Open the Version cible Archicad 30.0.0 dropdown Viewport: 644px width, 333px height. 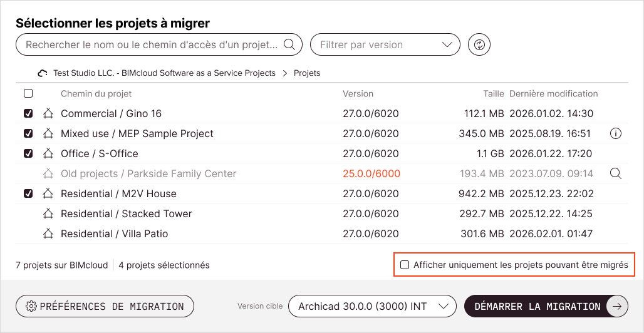pyautogui.click(x=373, y=306)
